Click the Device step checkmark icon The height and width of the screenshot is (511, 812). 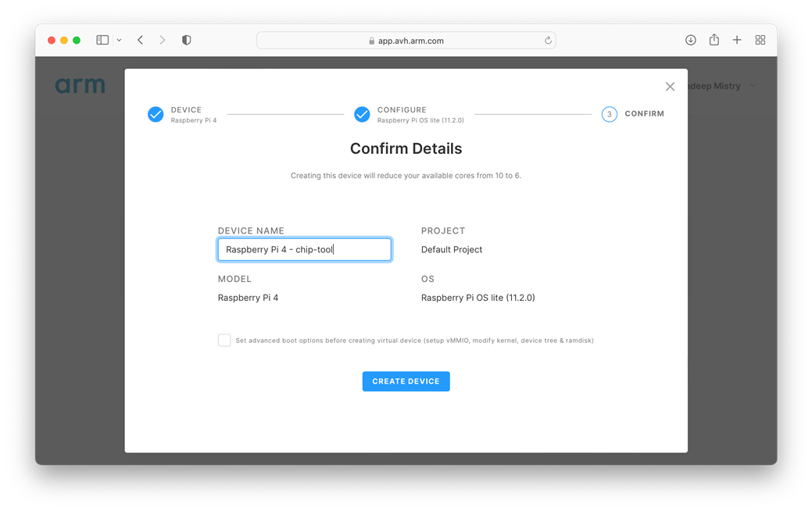point(156,114)
